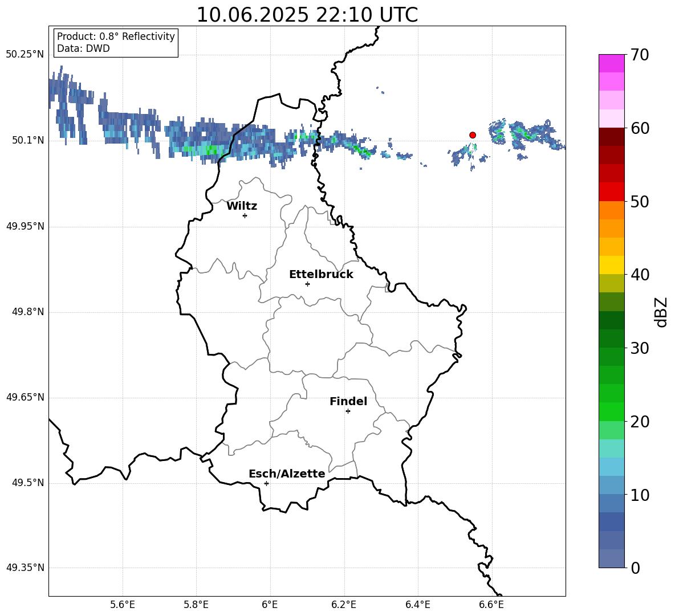Click the 49.5°N latitude label
The width and height of the screenshot is (675, 616).
(28, 483)
